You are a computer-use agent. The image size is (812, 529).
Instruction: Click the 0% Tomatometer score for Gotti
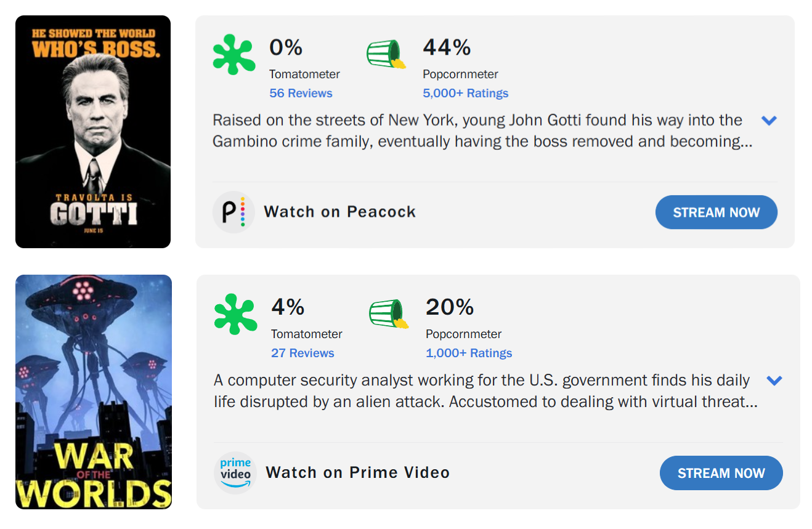[286, 47]
